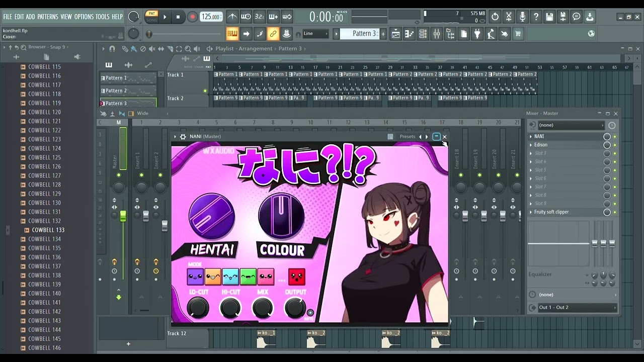Toggle NANI slot enable LED in mixer
The image size is (644, 362).
click(615, 137)
